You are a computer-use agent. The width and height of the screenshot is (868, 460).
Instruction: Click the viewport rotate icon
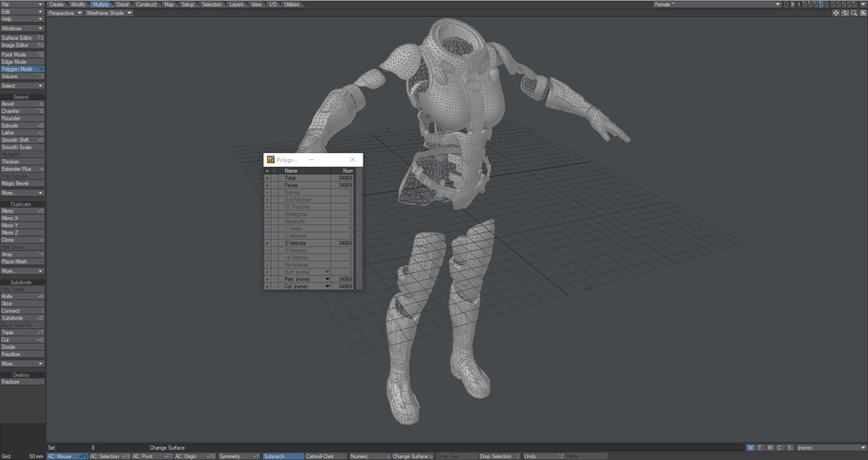(x=845, y=13)
